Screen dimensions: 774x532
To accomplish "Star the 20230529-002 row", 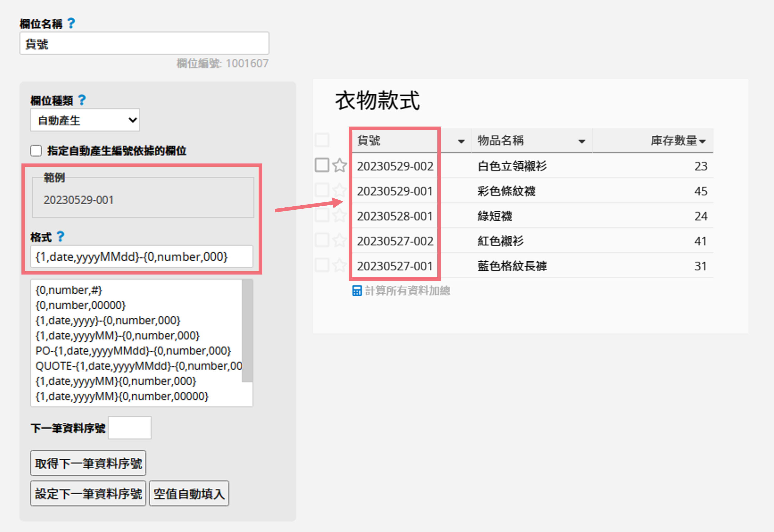I will click(339, 165).
